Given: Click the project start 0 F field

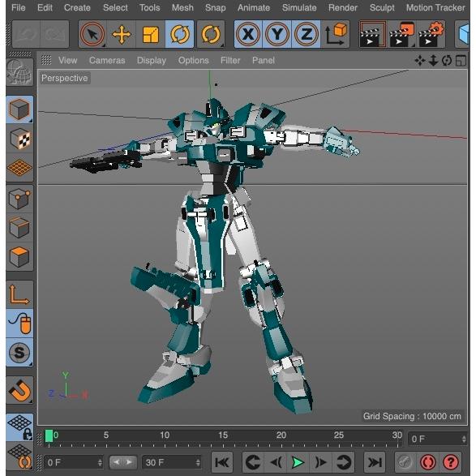Looking at the screenshot, I should coord(73,462).
